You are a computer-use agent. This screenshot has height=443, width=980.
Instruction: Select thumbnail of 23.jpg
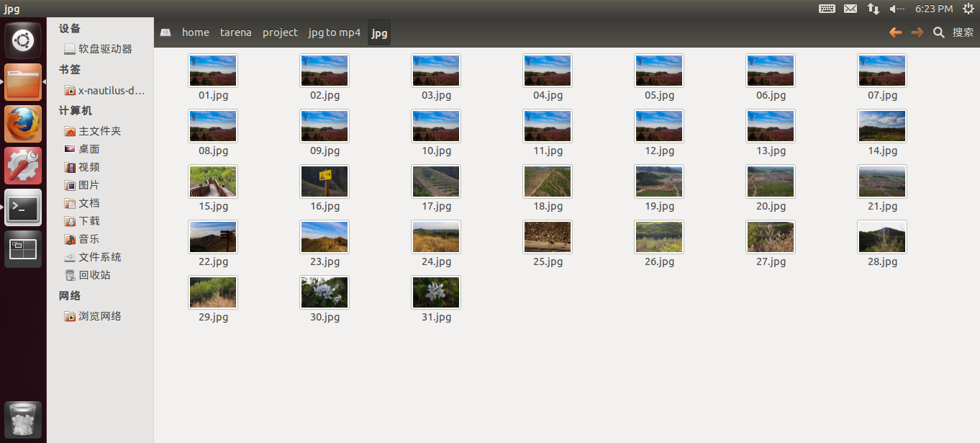coord(325,237)
